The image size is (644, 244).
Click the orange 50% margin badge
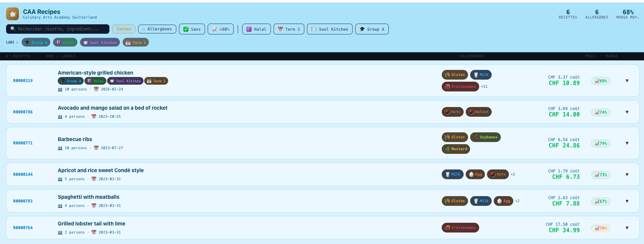tap(600, 228)
